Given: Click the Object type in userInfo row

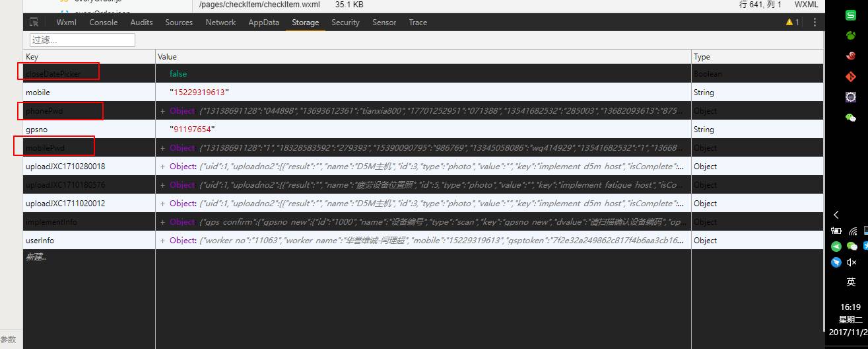Looking at the screenshot, I should tap(706, 241).
